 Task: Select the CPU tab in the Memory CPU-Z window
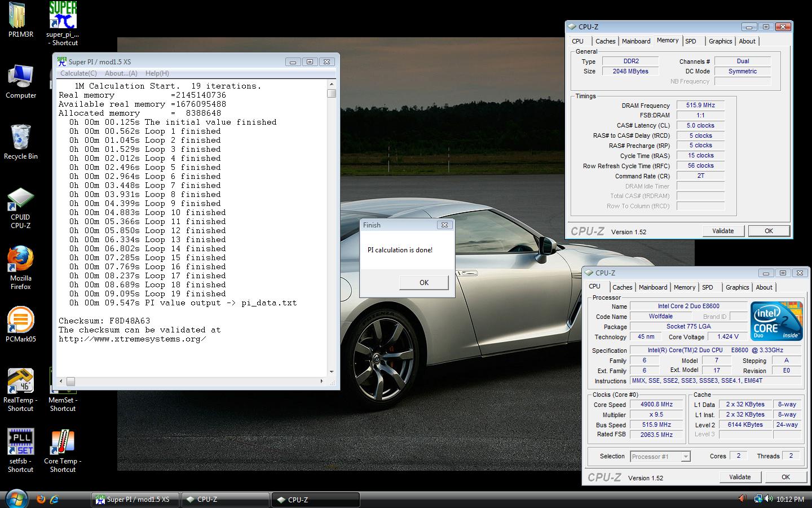[x=578, y=41]
